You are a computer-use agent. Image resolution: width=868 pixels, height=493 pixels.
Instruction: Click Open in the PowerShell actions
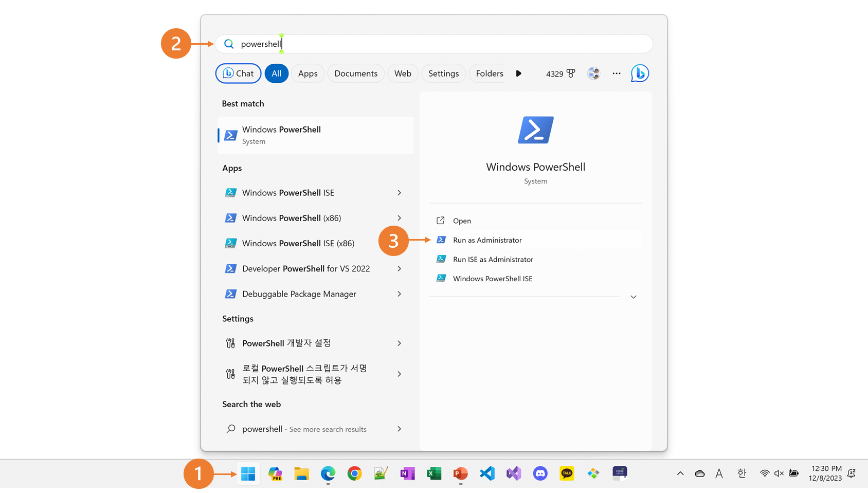pyautogui.click(x=535, y=221)
